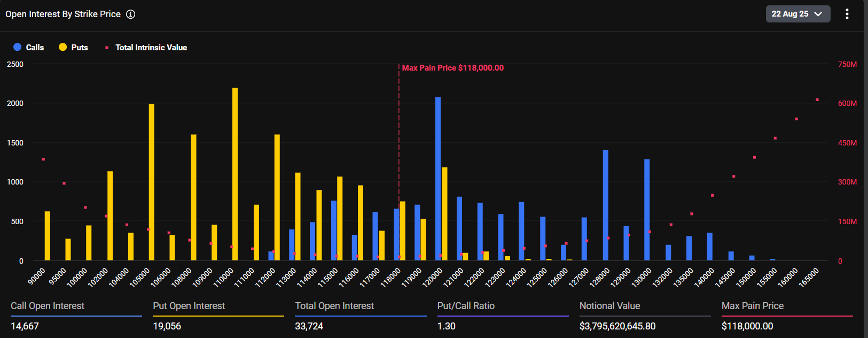Toggle the Puts legend series
This screenshot has width=868, height=338.
click(79, 48)
